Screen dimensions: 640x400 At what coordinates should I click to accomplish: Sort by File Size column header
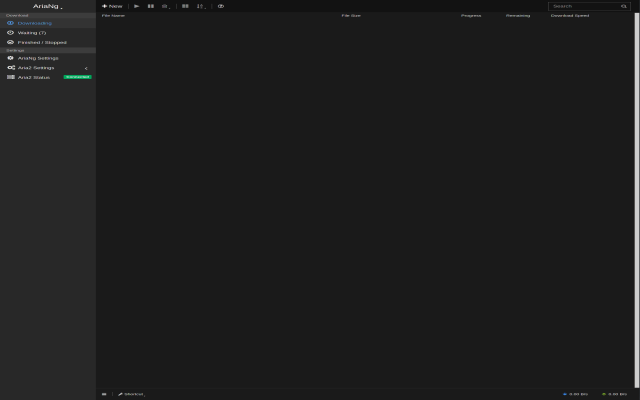pos(351,16)
